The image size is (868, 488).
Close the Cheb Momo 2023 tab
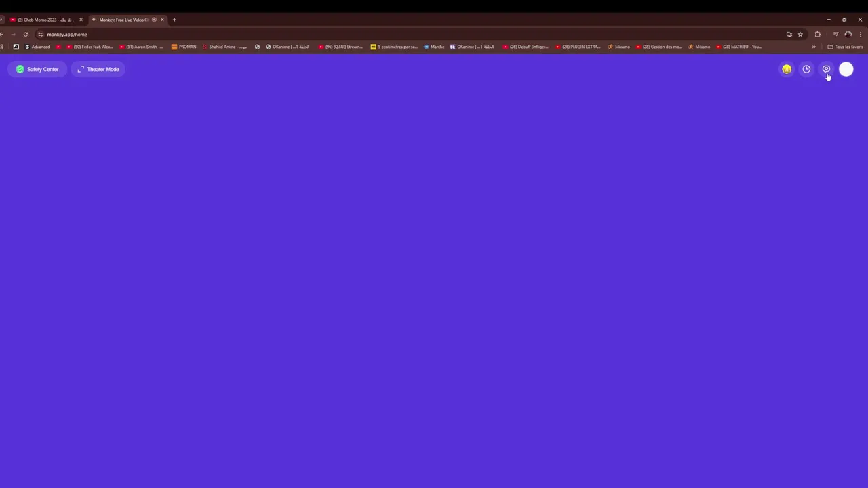click(81, 20)
